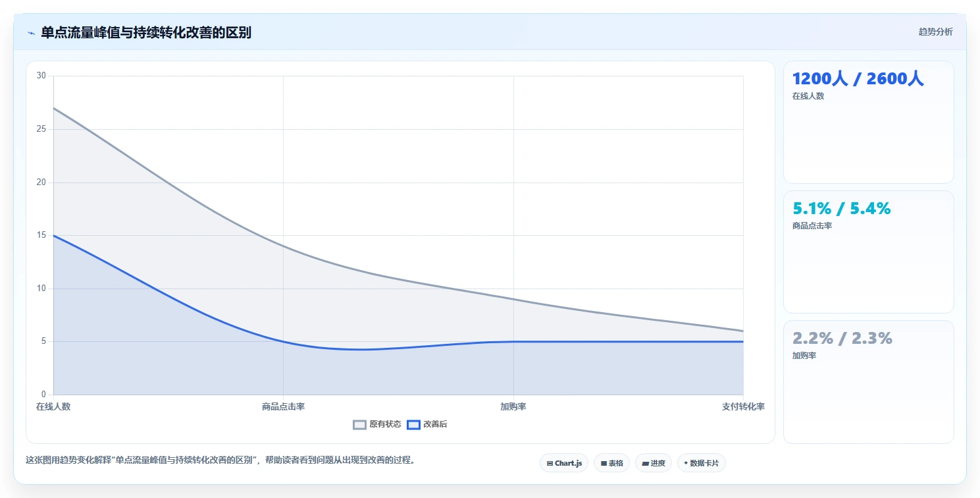Image resolution: width=980 pixels, height=498 pixels.
Task: Click the 支付转化率 x-axis label
Action: (743, 406)
